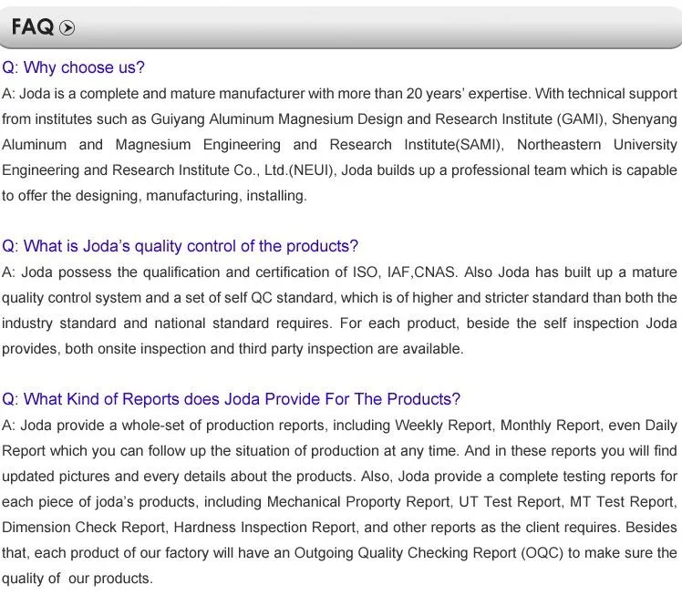Click the line 'provides, both onsite inspection and third party'
This screenshot has height=616, width=682.
click(x=232, y=349)
